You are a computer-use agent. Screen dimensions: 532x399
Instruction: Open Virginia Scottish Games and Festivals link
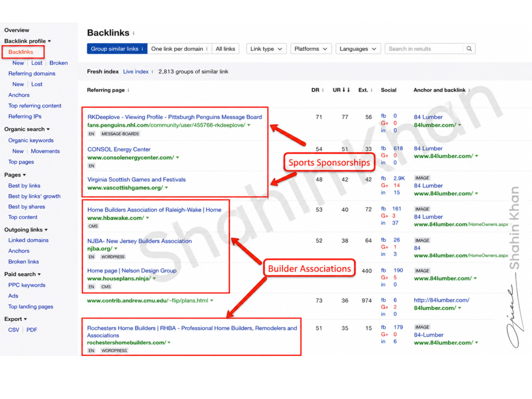pyautogui.click(x=136, y=179)
